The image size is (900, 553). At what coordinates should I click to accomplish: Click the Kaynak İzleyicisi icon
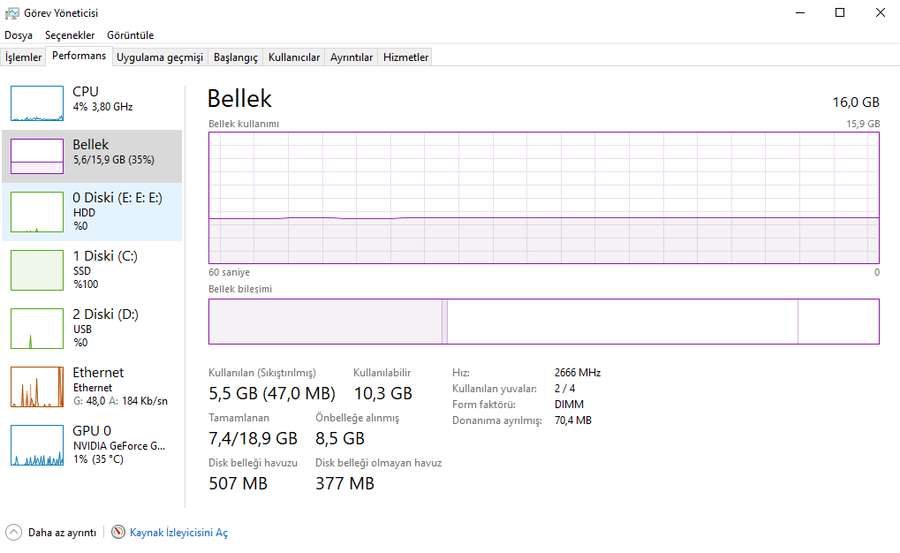(x=119, y=533)
